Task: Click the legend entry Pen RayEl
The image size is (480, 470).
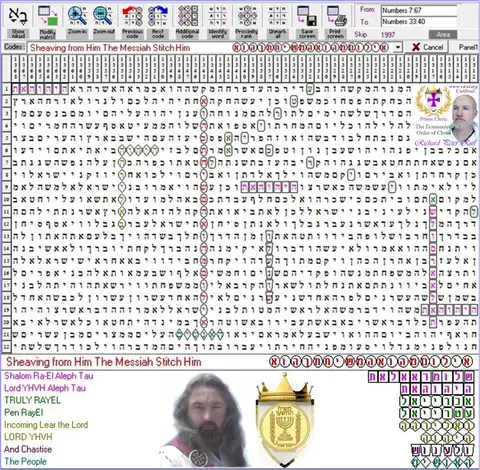Action: (24, 413)
